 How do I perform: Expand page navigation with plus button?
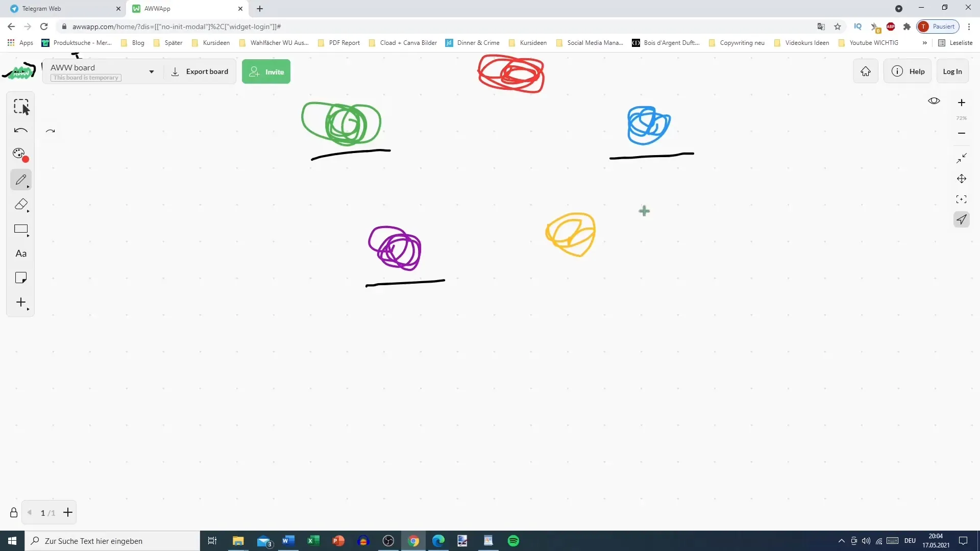click(x=67, y=513)
